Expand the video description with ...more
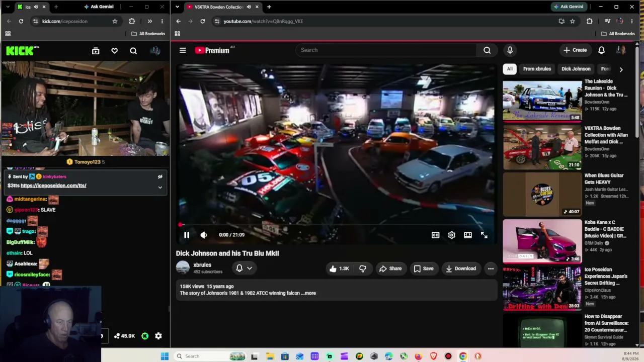This screenshot has height=362, width=644. (308, 293)
